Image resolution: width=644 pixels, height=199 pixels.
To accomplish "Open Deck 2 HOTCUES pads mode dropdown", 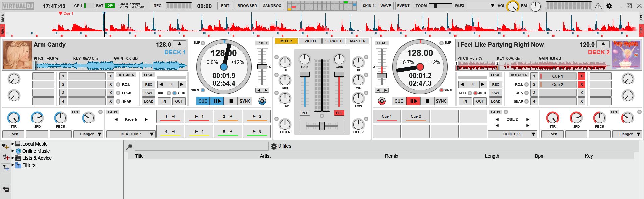I will click(x=513, y=134).
